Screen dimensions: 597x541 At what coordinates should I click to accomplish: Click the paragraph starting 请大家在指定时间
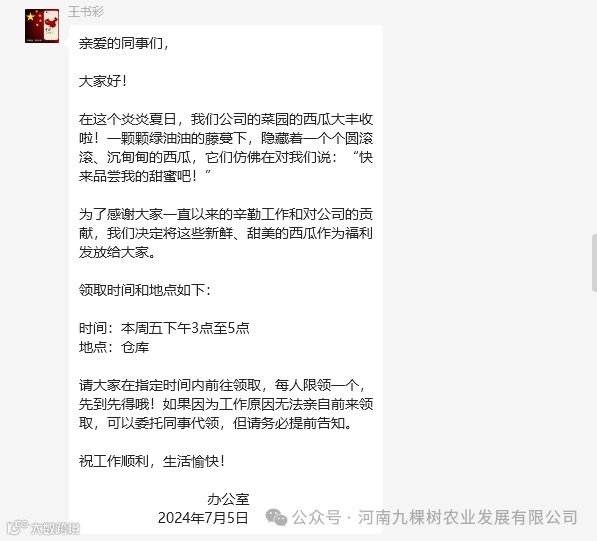coord(226,404)
